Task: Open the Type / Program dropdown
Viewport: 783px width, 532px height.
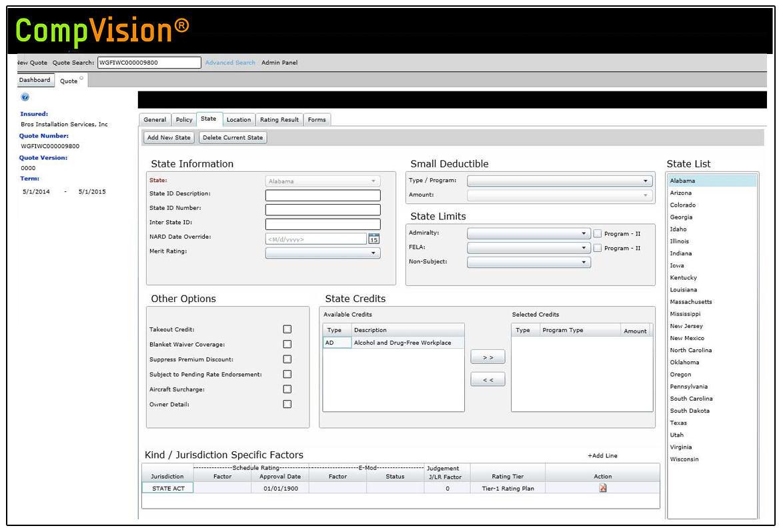Action: point(560,181)
